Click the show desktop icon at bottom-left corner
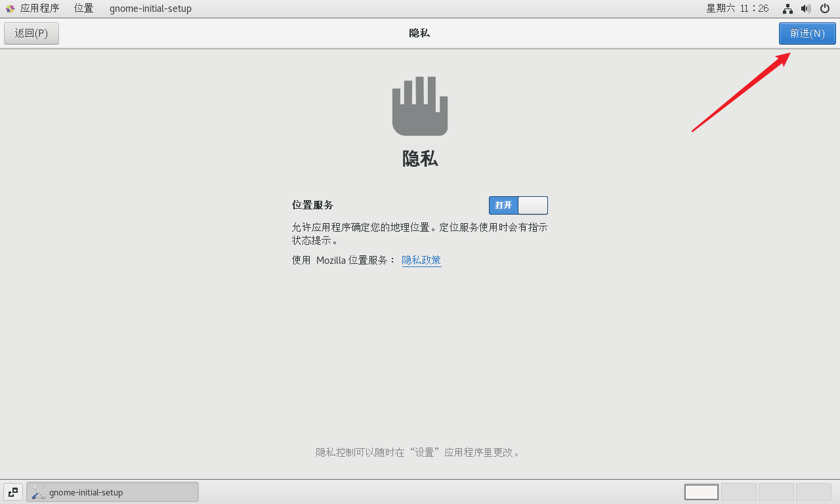The image size is (840, 504). point(12,492)
